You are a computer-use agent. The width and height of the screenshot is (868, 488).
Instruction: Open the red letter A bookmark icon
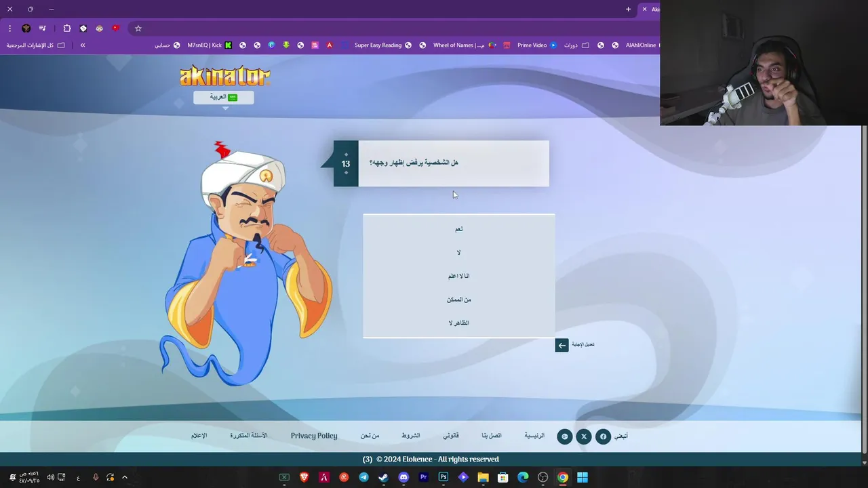click(330, 45)
